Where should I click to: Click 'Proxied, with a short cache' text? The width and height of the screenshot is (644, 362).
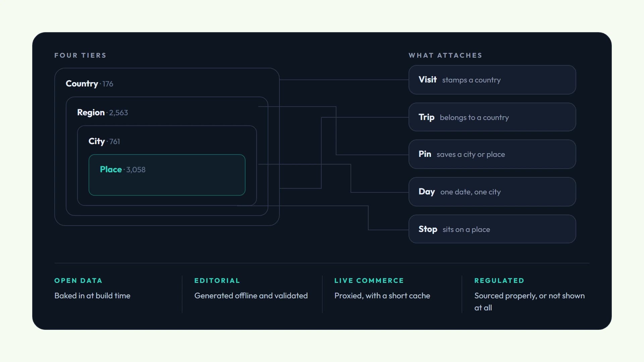point(382,296)
